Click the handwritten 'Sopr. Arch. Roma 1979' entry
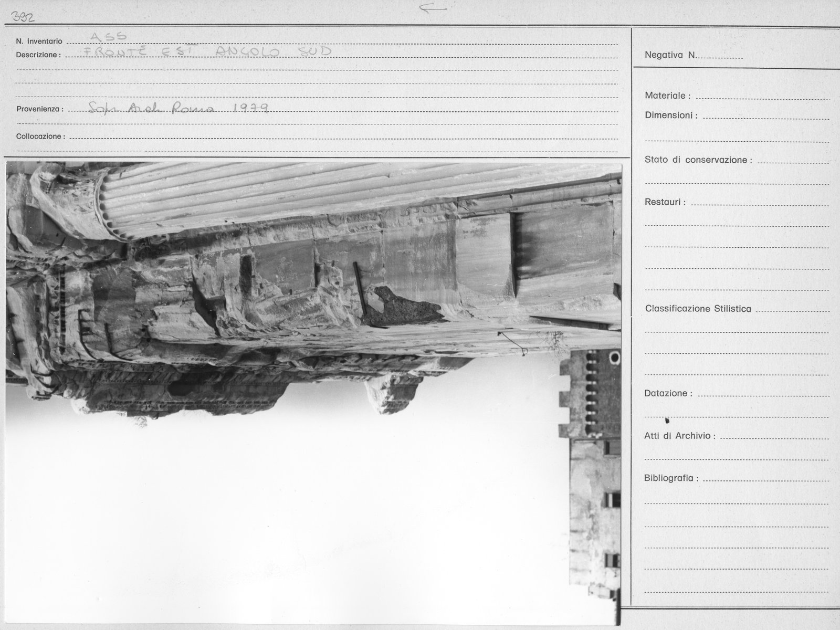840x630 pixels. 178,108
